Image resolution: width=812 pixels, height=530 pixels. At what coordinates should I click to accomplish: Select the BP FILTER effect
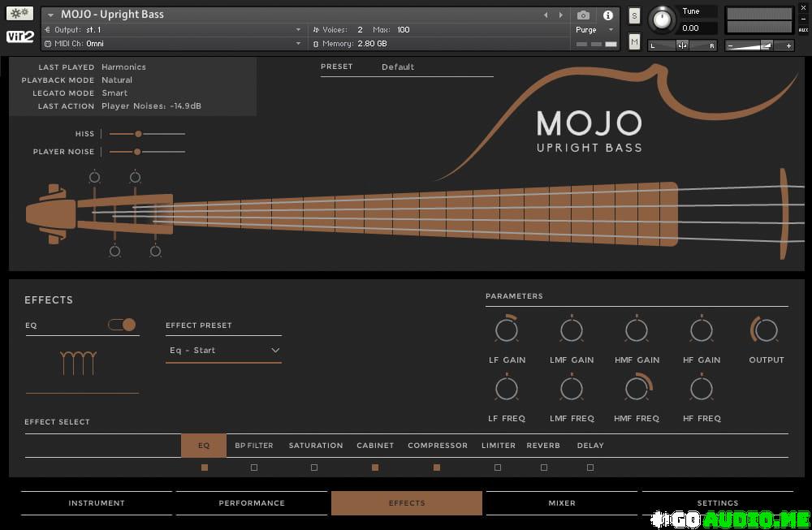(253, 446)
